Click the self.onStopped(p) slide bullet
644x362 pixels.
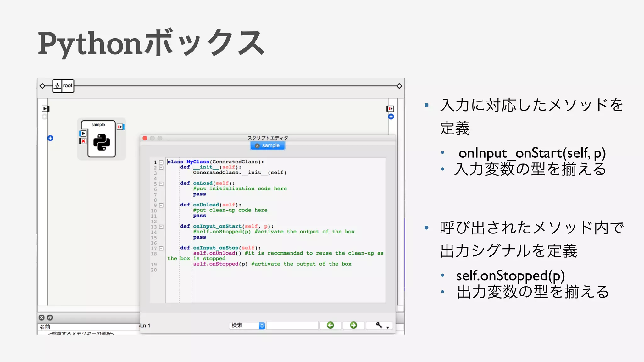pos(511,276)
